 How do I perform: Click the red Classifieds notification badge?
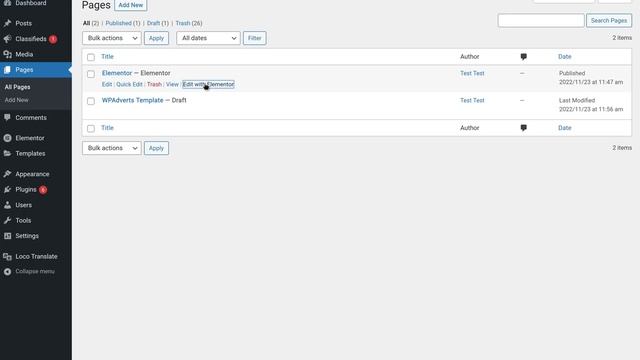coord(53,39)
